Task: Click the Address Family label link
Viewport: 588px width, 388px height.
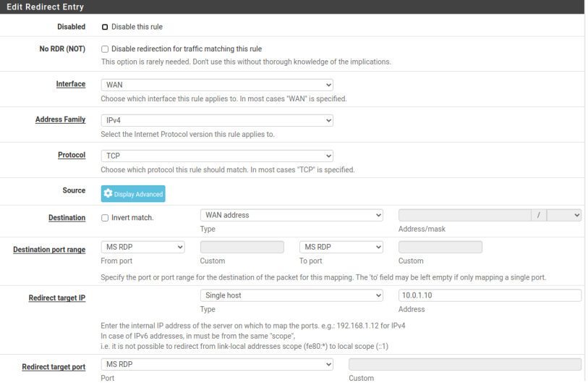Action: point(60,119)
